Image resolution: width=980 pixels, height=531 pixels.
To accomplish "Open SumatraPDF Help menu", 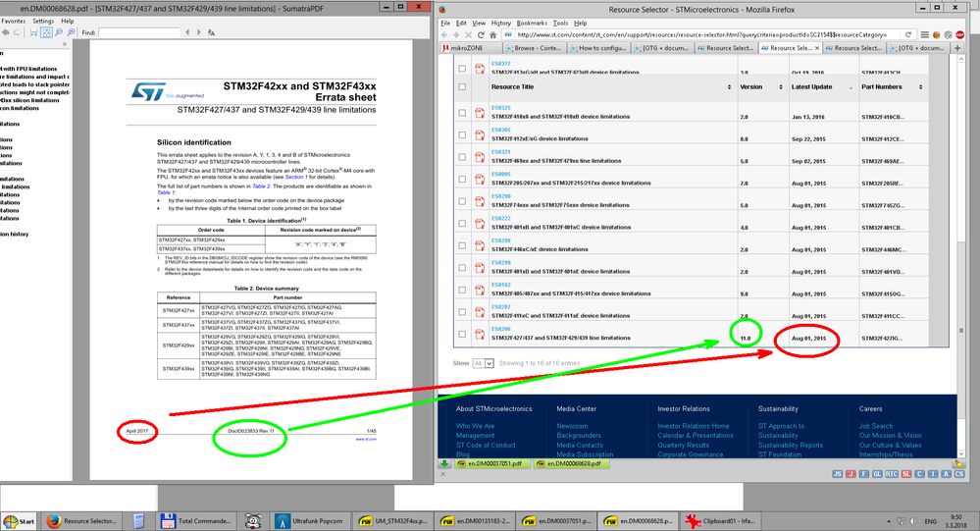I will (68, 22).
